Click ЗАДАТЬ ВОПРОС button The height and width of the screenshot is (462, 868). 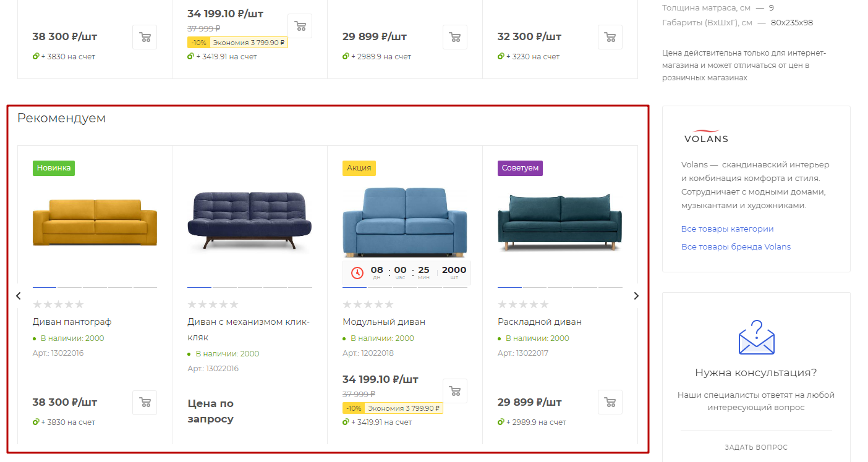pyautogui.click(x=756, y=447)
